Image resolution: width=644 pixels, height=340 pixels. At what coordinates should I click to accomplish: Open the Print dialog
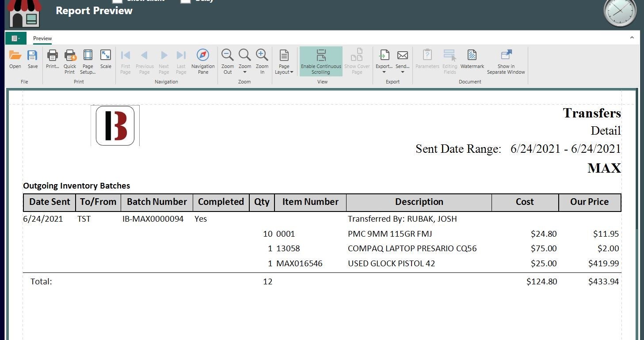[52, 60]
